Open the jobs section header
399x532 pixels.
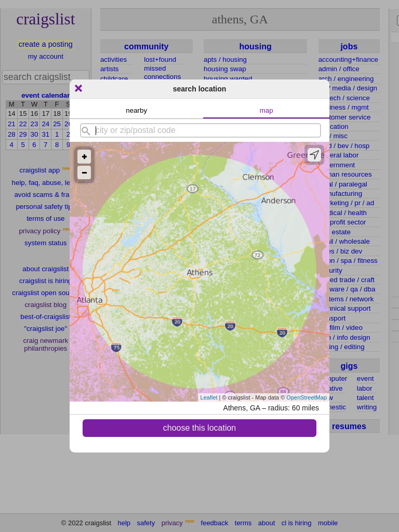[349, 46]
